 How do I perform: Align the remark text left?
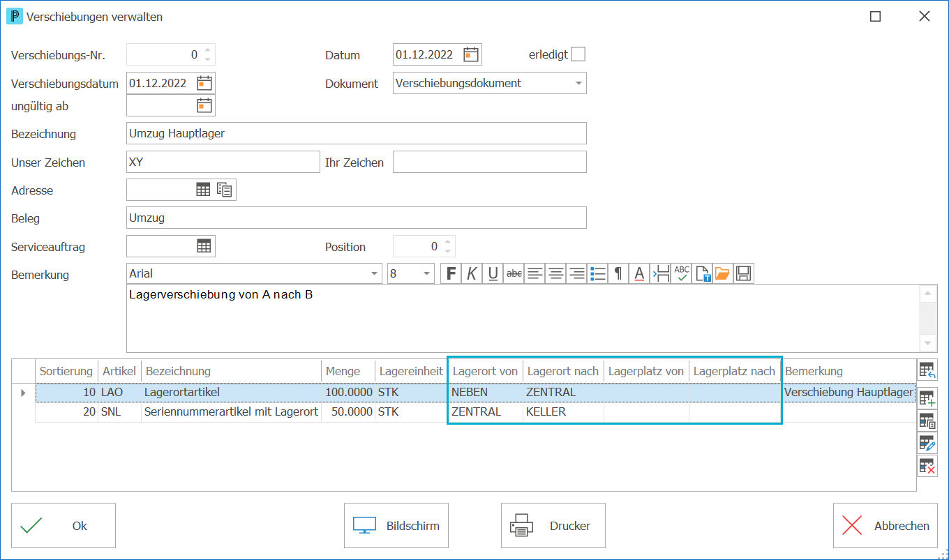click(535, 274)
